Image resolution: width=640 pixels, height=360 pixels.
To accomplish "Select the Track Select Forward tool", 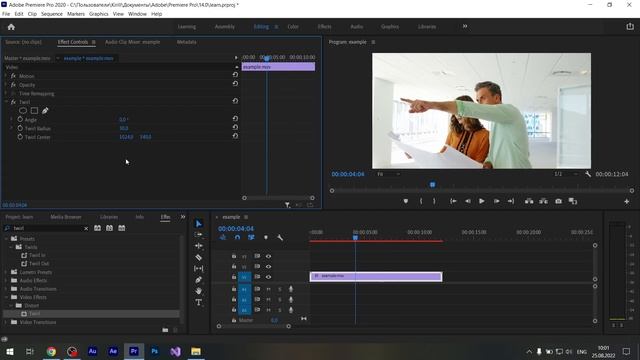I will [x=198, y=235].
